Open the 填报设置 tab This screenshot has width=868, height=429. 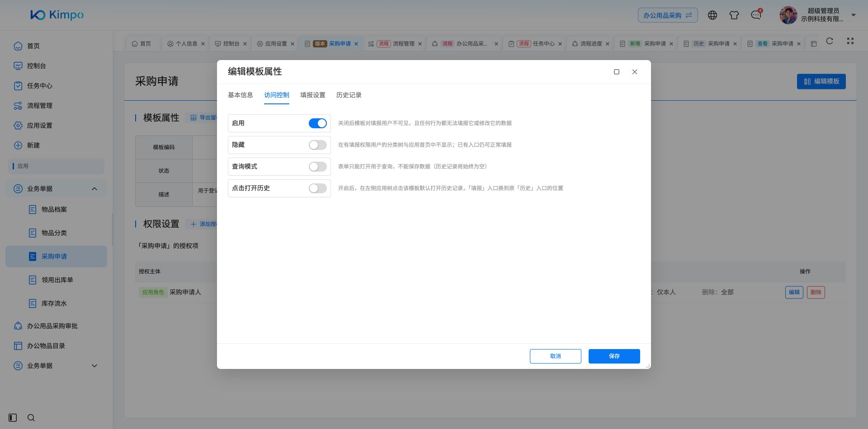pyautogui.click(x=313, y=95)
